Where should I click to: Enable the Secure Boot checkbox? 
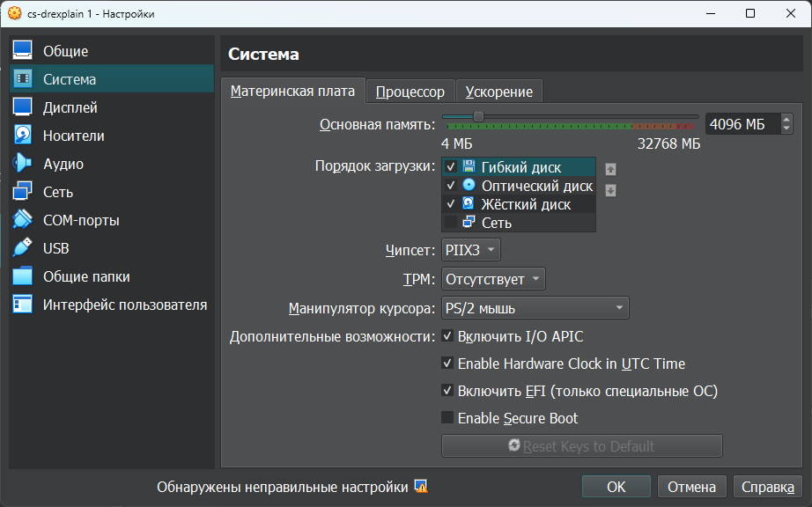[448, 418]
